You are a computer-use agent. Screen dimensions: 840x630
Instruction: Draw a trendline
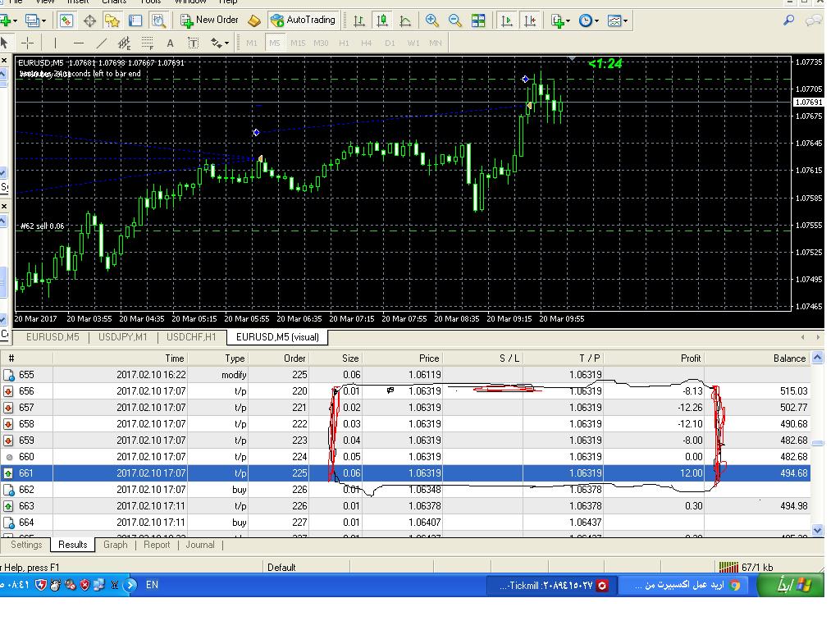tap(101, 43)
